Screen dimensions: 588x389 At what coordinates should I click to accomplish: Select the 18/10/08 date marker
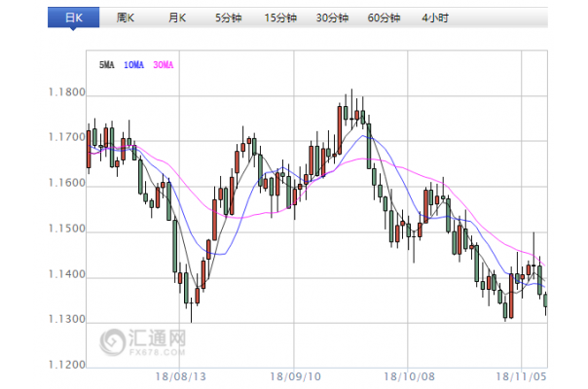[x=408, y=375]
